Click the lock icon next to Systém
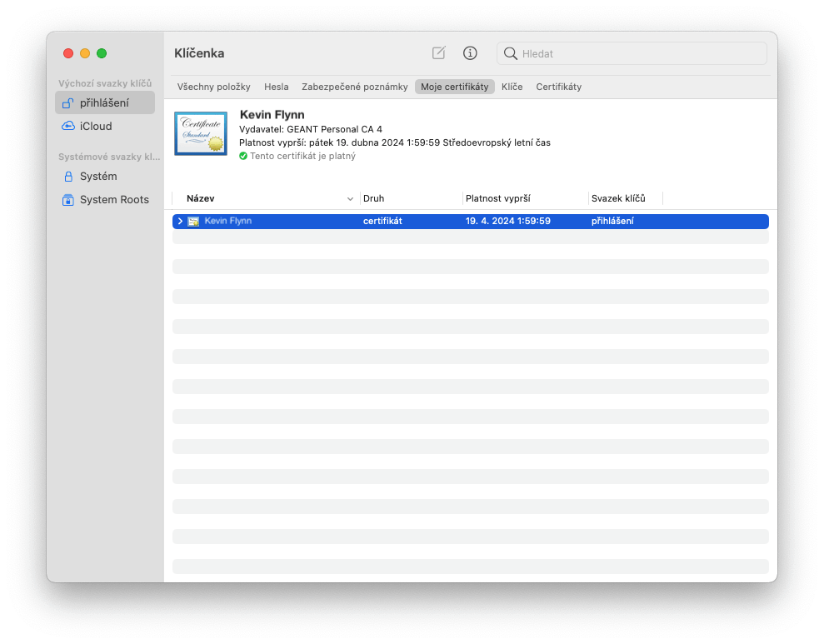This screenshot has width=824, height=644. click(x=68, y=177)
